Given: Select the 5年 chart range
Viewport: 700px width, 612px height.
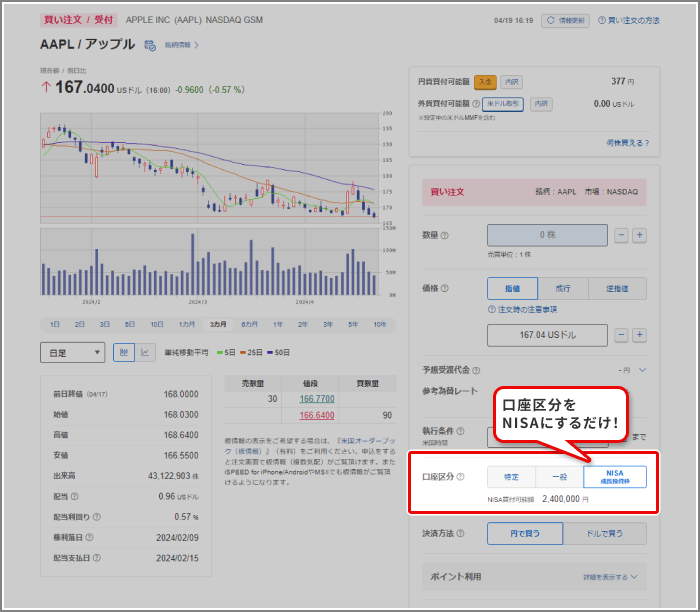Looking at the screenshot, I should click(353, 325).
